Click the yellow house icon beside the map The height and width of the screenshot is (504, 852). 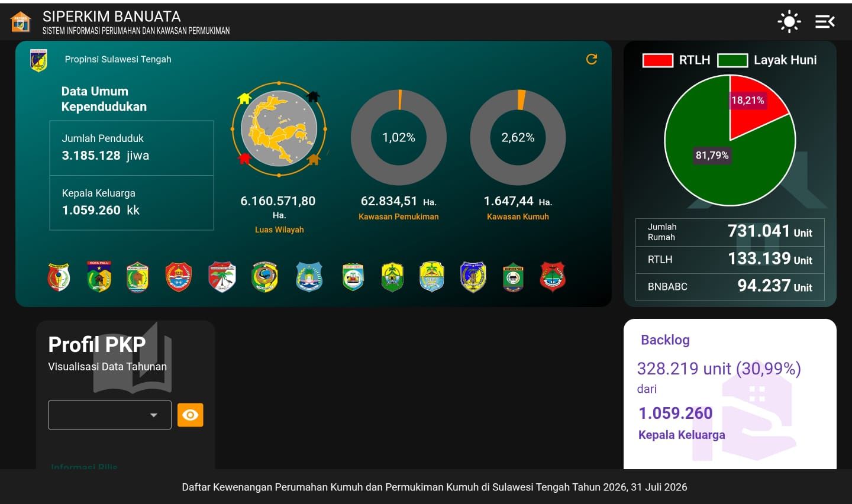(244, 98)
